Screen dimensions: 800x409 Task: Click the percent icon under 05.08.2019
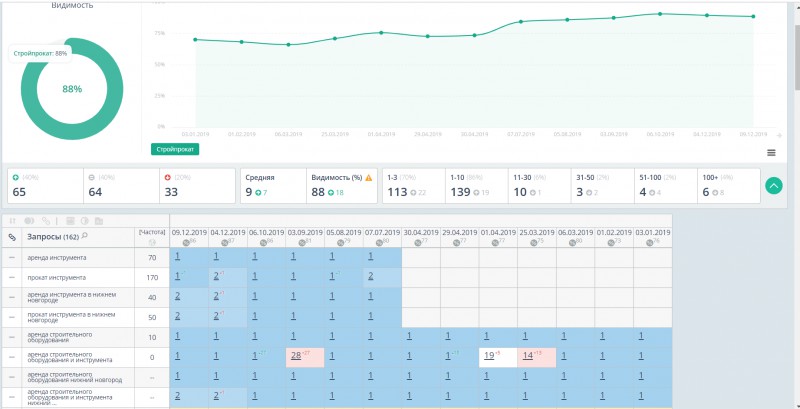[341, 243]
